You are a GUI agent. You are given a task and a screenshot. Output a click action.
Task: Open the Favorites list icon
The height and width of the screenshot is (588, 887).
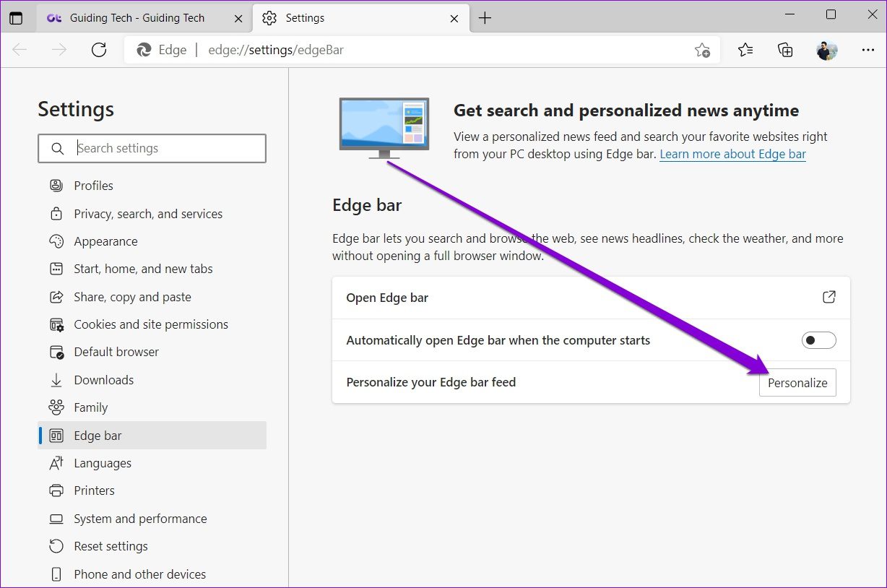coord(745,50)
